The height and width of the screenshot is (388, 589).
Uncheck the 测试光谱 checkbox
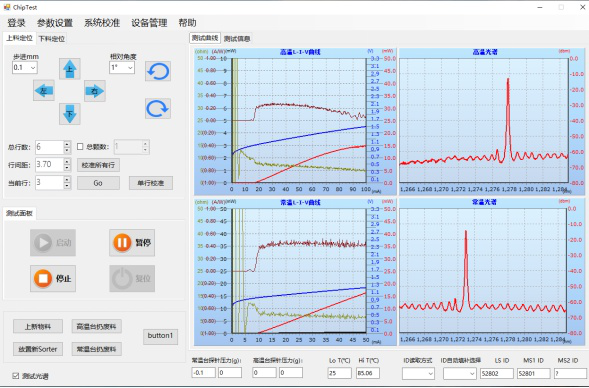[15, 376]
